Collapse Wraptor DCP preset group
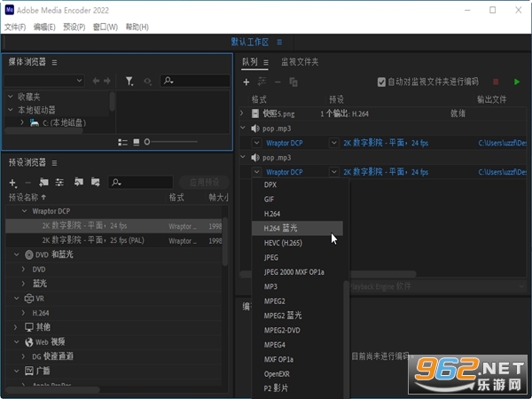This screenshot has width=532, height=399. click(25, 211)
